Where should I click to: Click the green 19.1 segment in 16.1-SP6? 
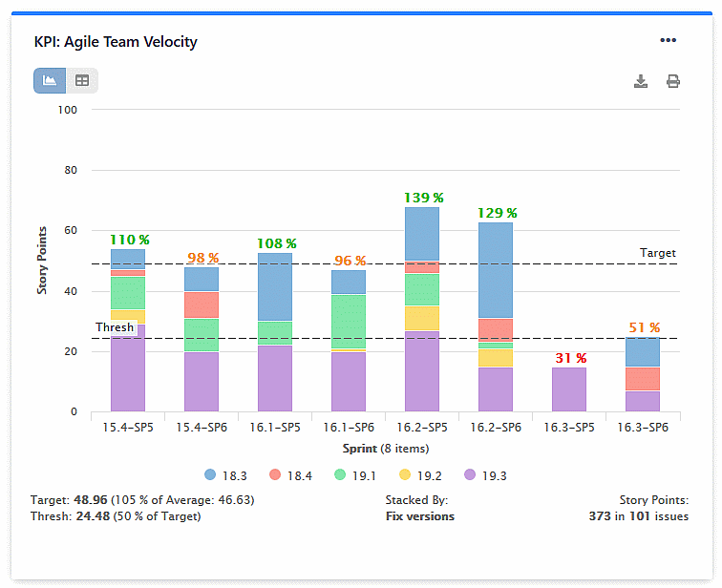[349, 322]
